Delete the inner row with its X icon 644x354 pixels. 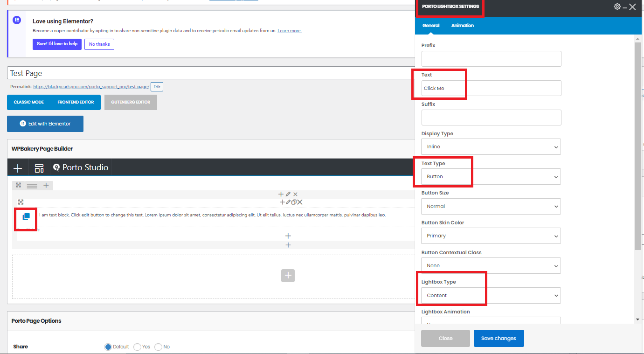tap(300, 202)
